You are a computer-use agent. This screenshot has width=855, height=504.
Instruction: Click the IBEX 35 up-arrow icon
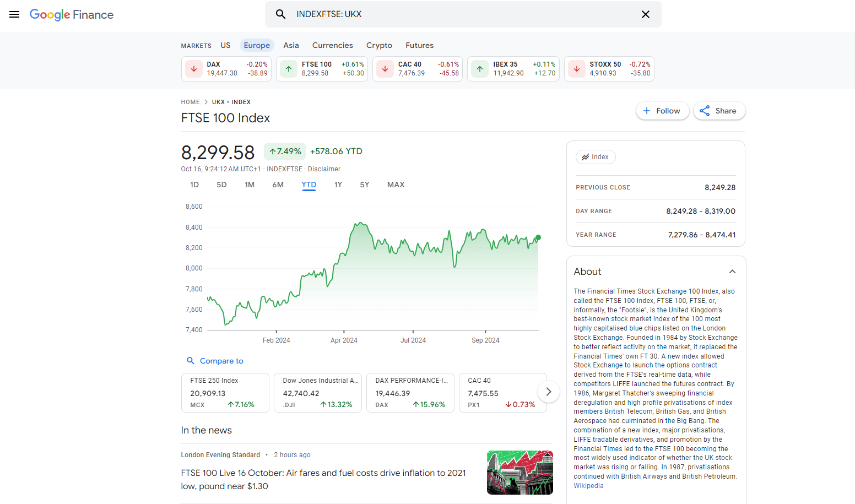click(480, 69)
